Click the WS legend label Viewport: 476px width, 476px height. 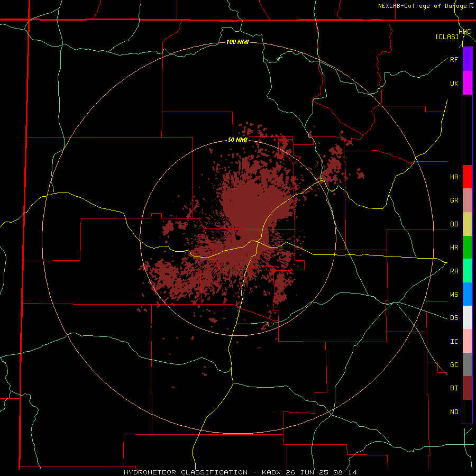tap(454, 295)
